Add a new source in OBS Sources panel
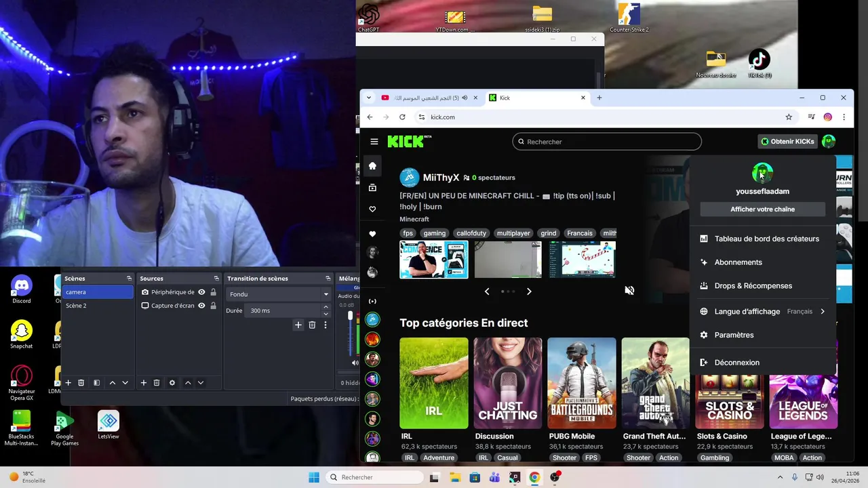 [x=144, y=383]
